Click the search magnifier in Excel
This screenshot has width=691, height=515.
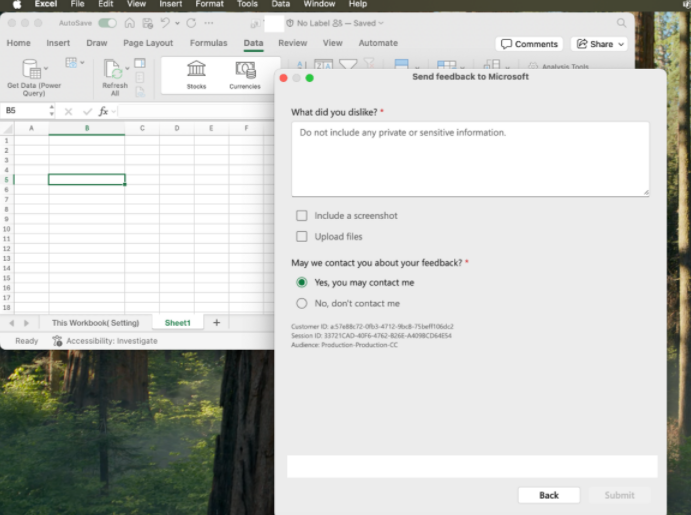[621, 23]
